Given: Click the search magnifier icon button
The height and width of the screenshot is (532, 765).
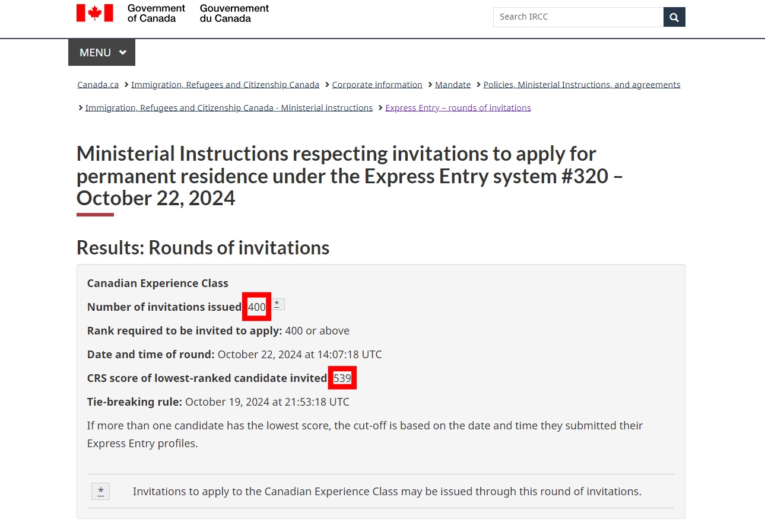Looking at the screenshot, I should click(x=674, y=17).
